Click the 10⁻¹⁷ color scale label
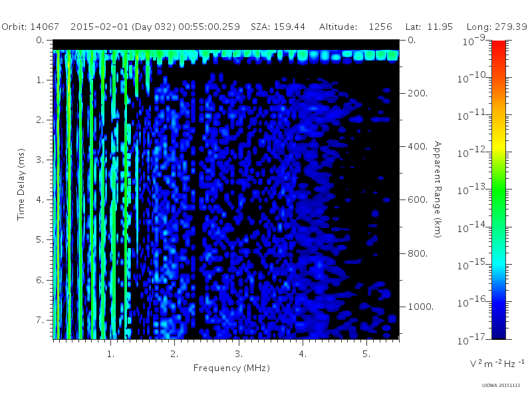 (473, 339)
